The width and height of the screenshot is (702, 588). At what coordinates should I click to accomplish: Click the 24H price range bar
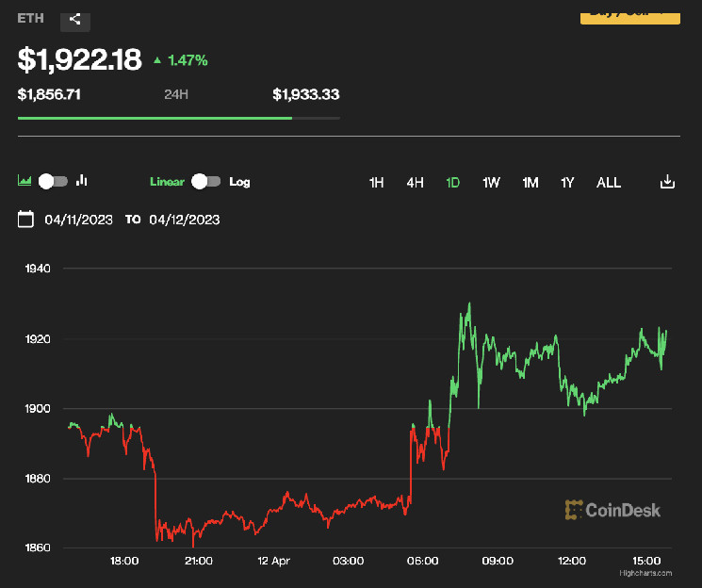tap(179, 118)
